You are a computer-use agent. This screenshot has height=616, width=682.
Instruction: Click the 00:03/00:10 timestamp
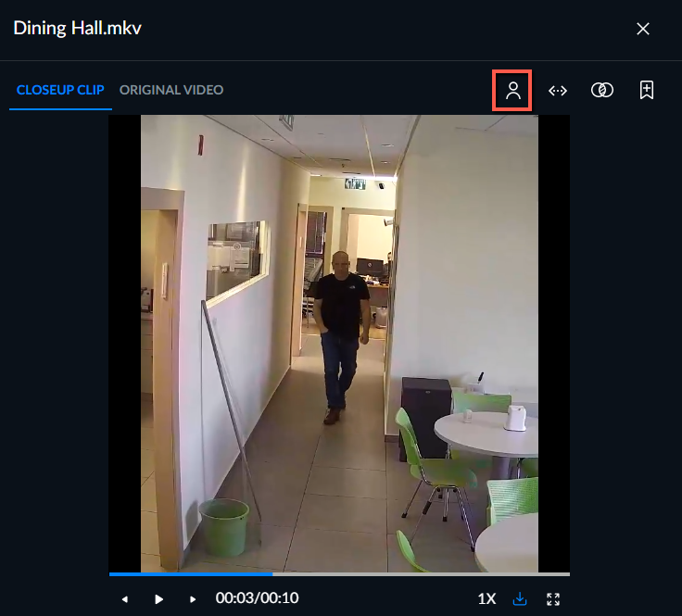point(257,598)
